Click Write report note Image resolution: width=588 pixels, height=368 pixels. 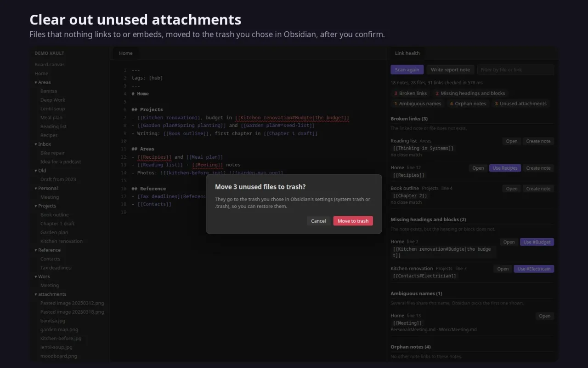450,70
